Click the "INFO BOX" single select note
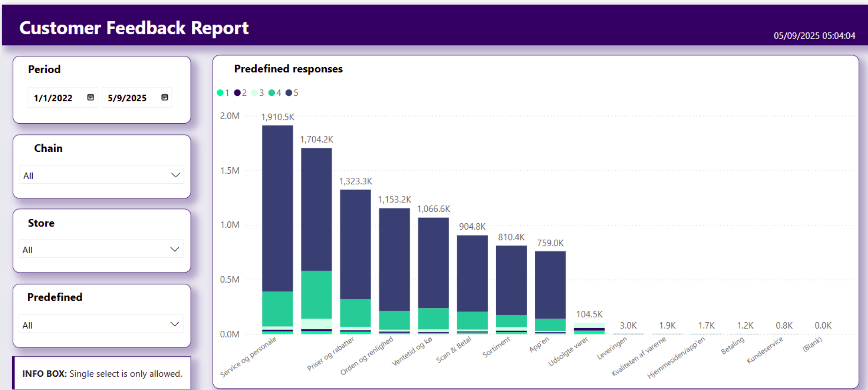This screenshot has width=868, height=390. coord(102,374)
